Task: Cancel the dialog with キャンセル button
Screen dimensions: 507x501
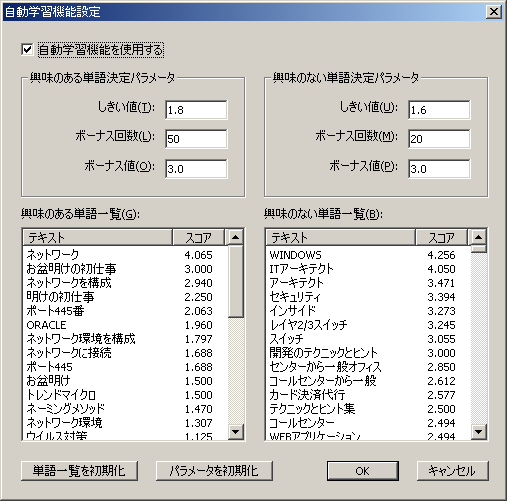Action: (x=452, y=471)
